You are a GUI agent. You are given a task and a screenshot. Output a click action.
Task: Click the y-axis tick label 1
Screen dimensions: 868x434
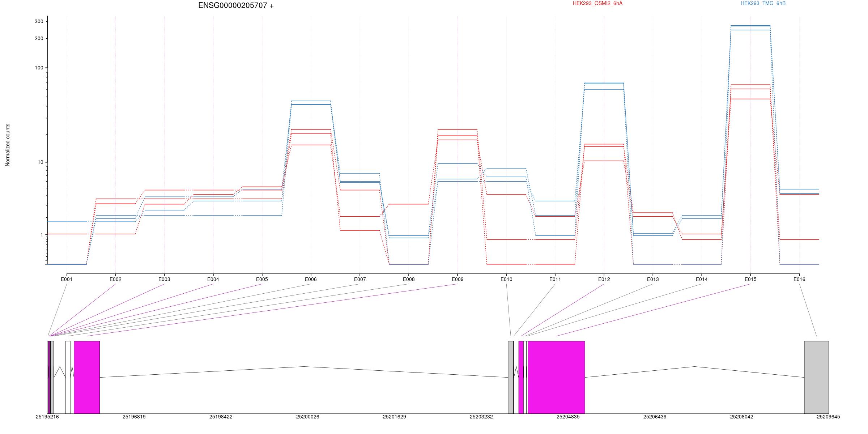click(x=42, y=235)
